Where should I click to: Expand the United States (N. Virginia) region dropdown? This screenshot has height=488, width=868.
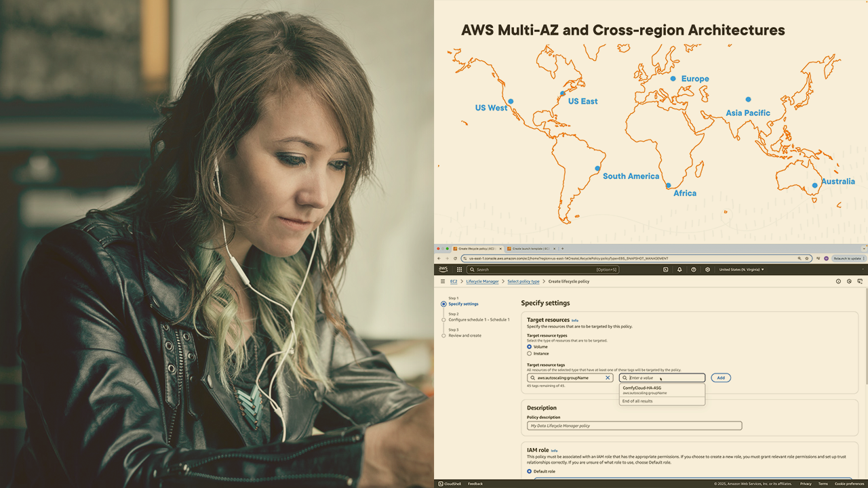click(741, 269)
